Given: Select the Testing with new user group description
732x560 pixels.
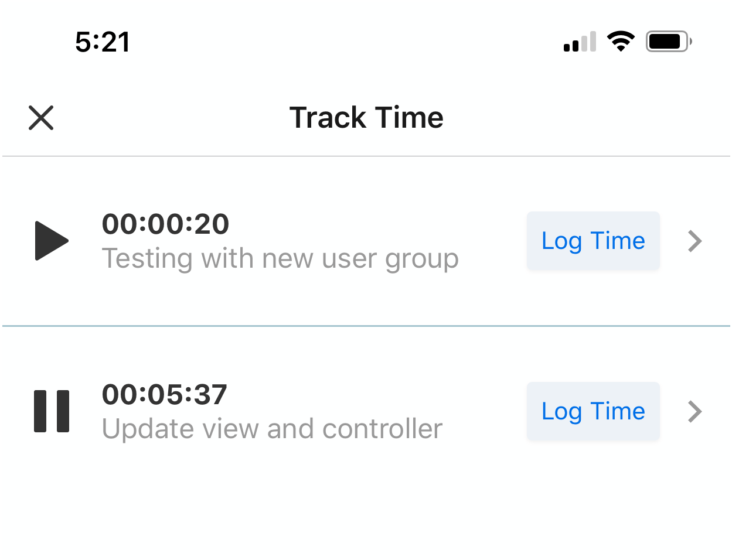Looking at the screenshot, I should tap(280, 258).
